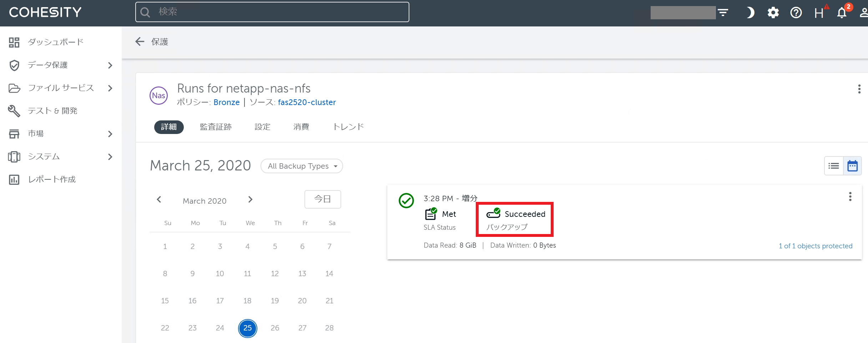Click the Nas source type badge
Viewport: 868px width, 343px height.
click(158, 95)
